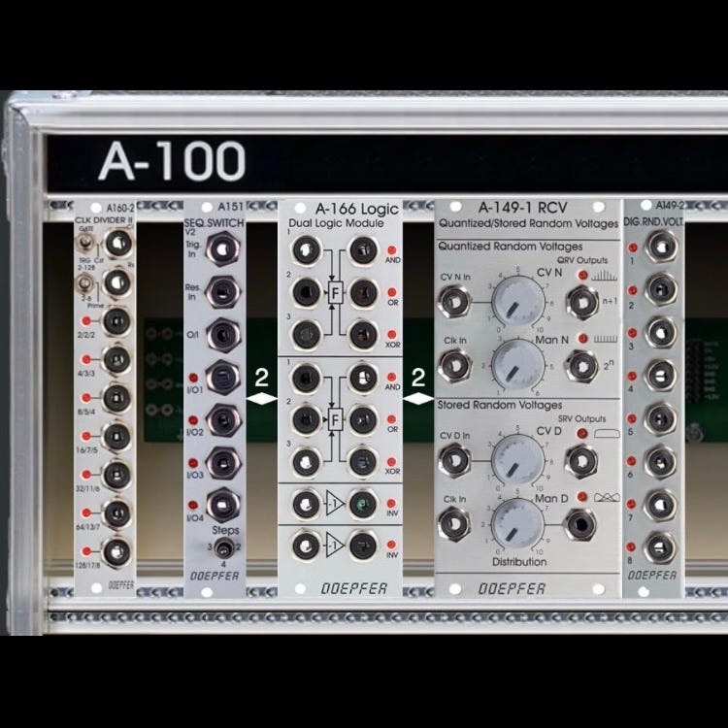Click upper logic unit input 2 jack on A-166

tap(307, 292)
